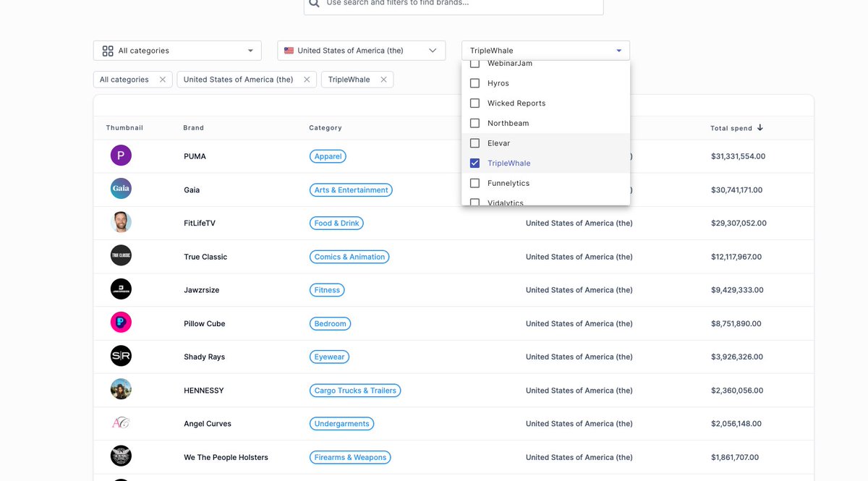Collapse the TripleWhale tools dropdown
Screen dimensions: 868x481
[546, 51]
